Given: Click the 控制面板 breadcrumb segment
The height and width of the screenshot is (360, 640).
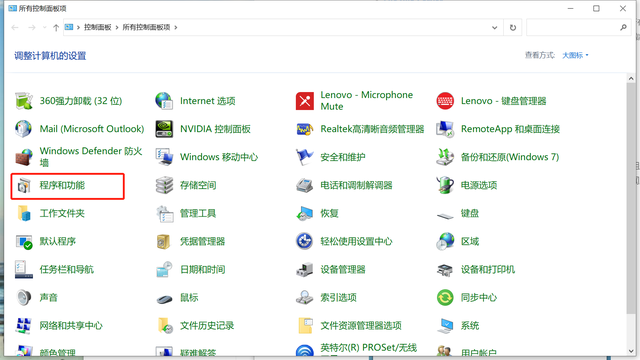Looking at the screenshot, I should (98, 27).
